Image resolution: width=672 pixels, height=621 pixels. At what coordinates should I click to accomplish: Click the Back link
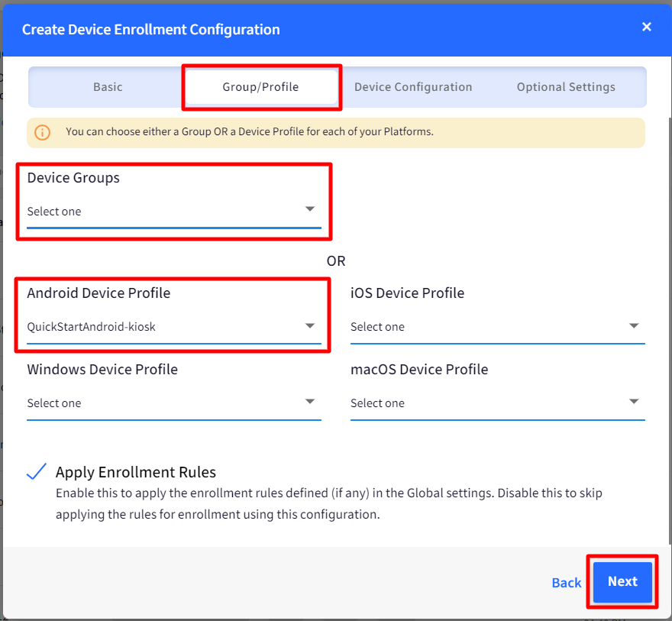click(566, 583)
